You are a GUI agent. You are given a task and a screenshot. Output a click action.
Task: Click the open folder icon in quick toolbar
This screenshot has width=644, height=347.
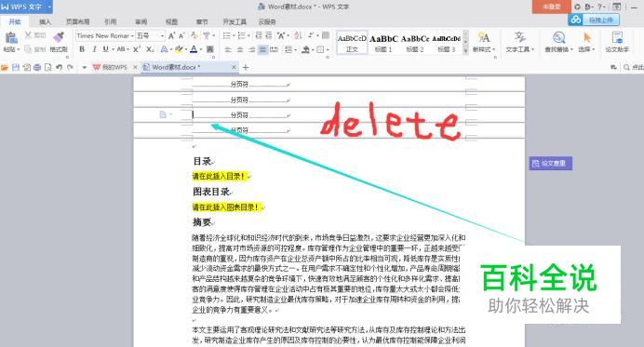point(5,67)
